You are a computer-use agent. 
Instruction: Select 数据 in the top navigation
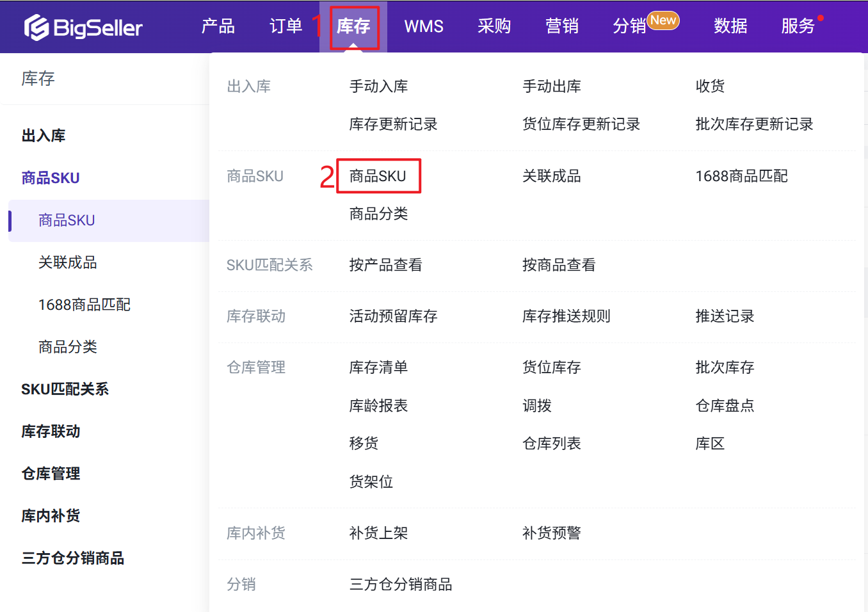coord(730,26)
